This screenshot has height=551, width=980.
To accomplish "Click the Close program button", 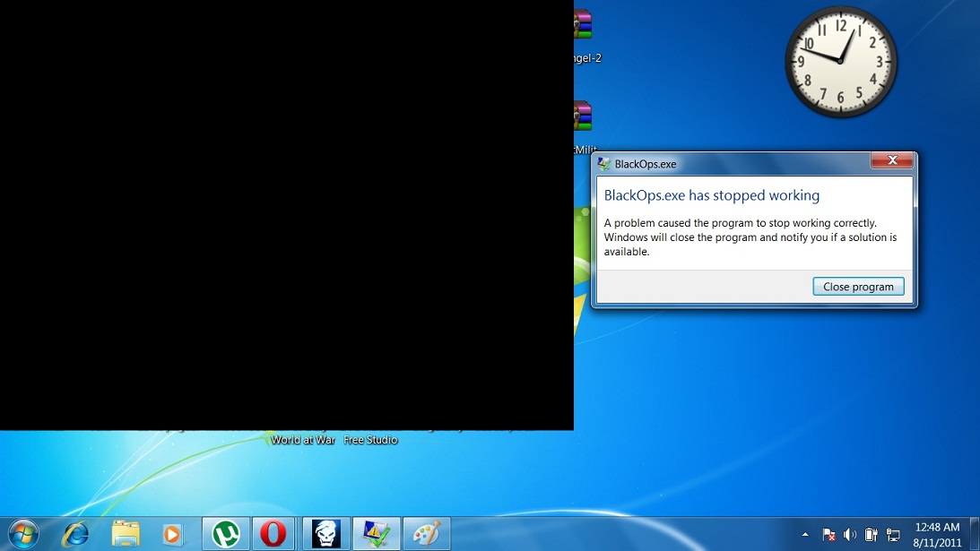I will pos(858,287).
